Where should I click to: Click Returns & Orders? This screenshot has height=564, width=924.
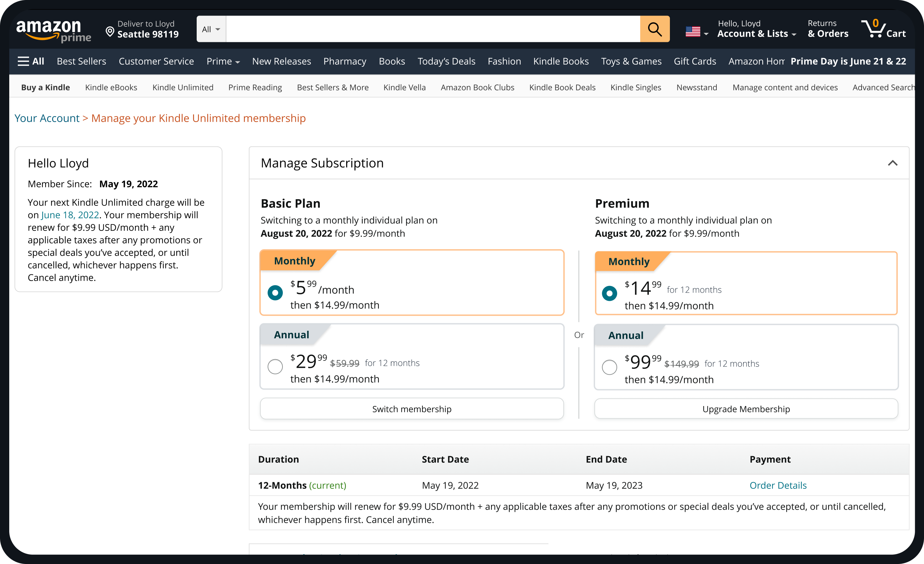[x=828, y=29]
